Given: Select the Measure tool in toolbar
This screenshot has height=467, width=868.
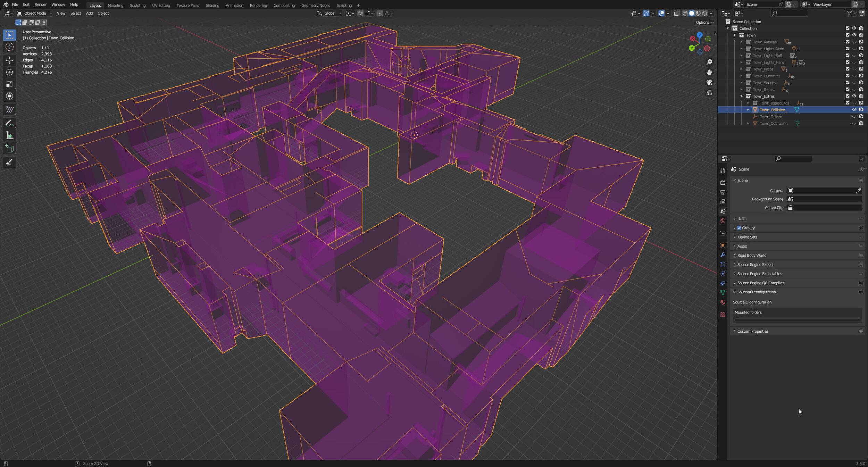Looking at the screenshot, I should pyautogui.click(x=10, y=135).
